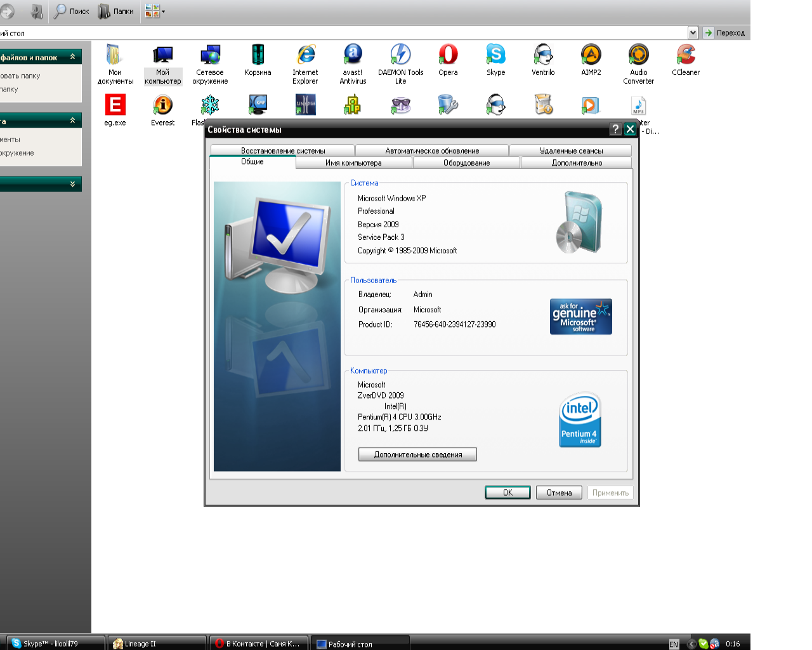812x650 pixels.
Task: Select the orange play-button shortcut icon
Action: tap(591, 105)
